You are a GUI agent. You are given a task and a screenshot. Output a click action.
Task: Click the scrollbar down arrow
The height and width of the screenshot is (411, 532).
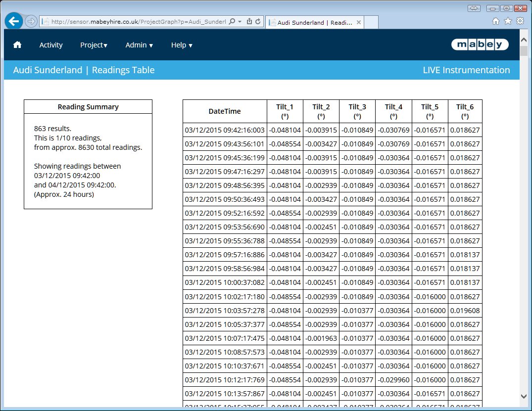click(x=524, y=396)
